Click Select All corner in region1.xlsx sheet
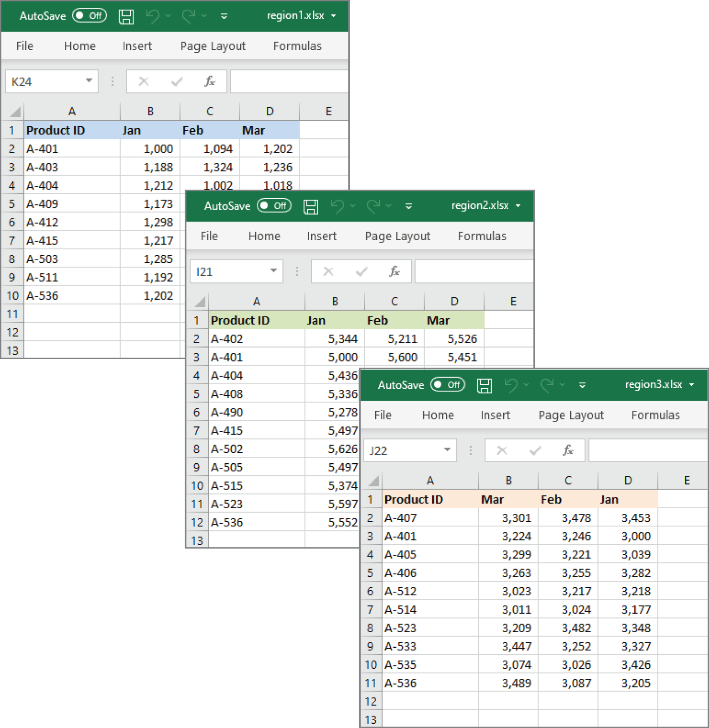The image size is (709, 728). (15, 112)
